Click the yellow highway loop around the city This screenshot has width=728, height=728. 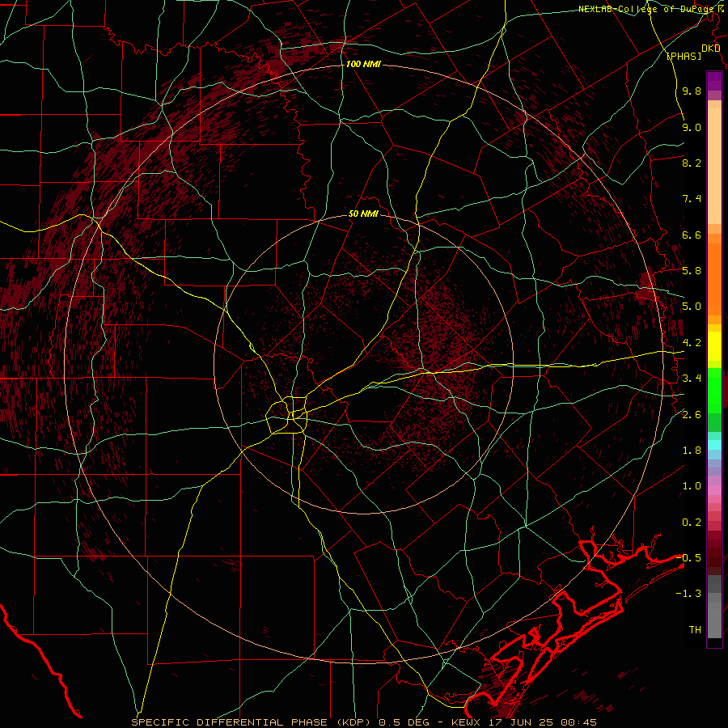click(287, 415)
